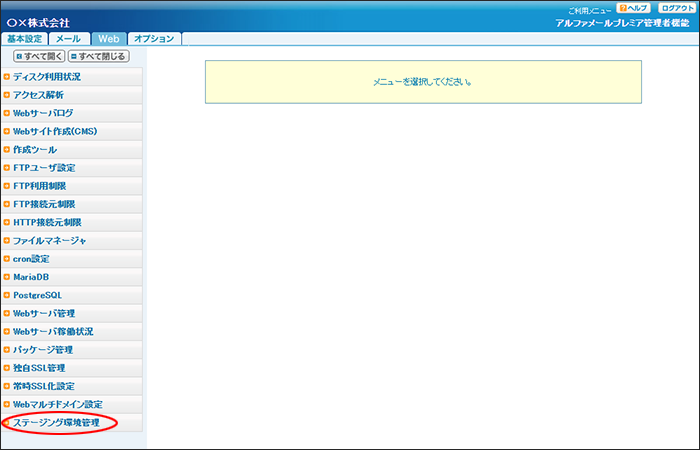Click the Help question mark icon
Viewport: 700px width, 450px height.
tap(623, 8)
